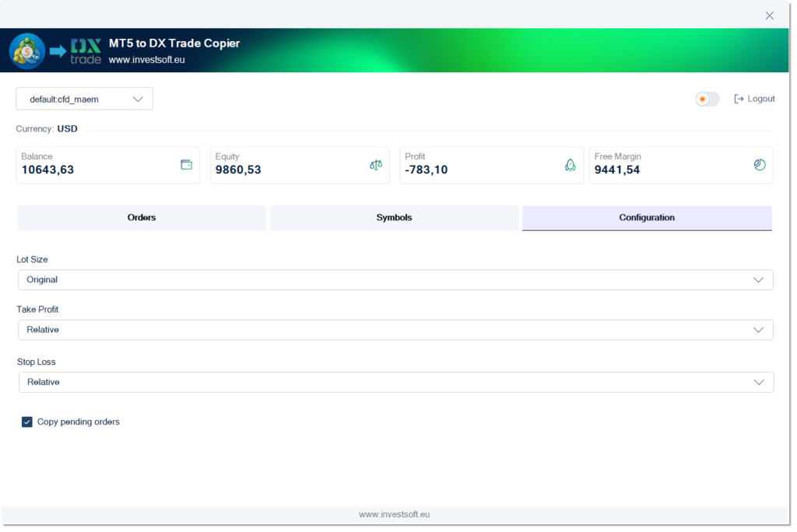
Task: Click the pie chart icon in Free Margin
Action: tap(760, 165)
